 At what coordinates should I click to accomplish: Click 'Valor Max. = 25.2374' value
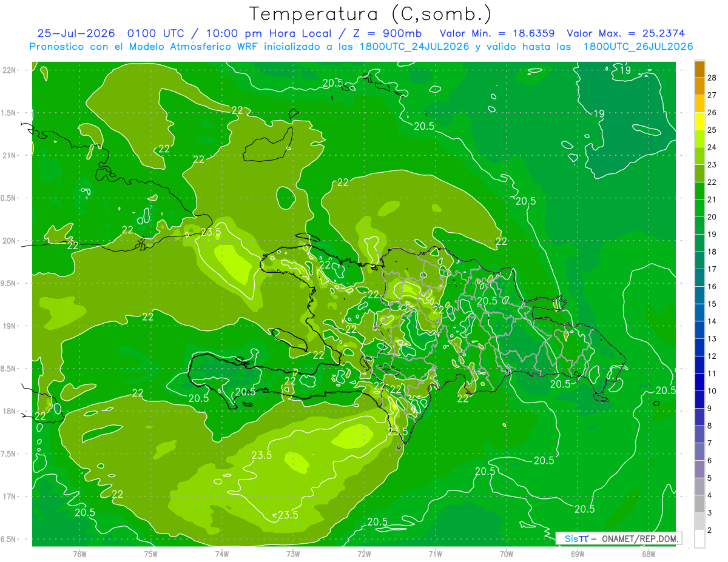626,33
